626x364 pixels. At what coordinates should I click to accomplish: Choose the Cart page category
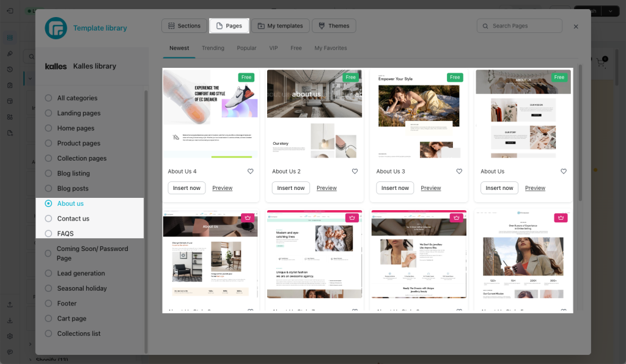pyautogui.click(x=48, y=319)
